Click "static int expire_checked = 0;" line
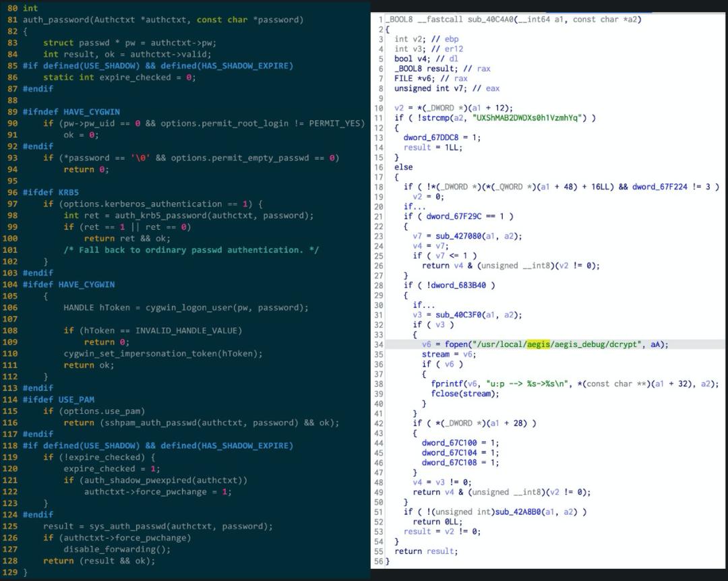Viewport: 728px width, 581px height. click(x=120, y=78)
